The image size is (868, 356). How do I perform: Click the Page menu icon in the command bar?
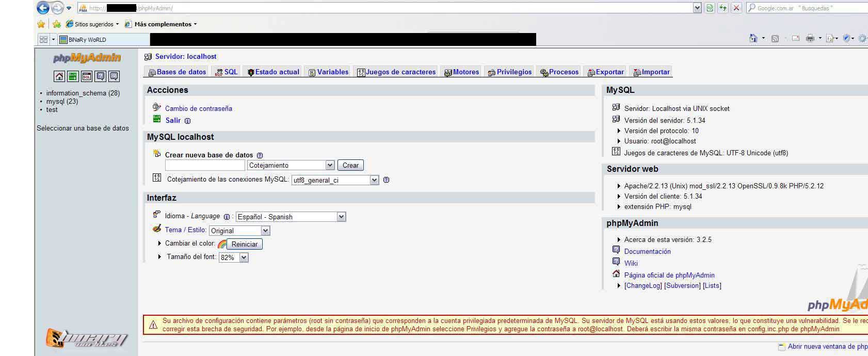[x=830, y=38]
